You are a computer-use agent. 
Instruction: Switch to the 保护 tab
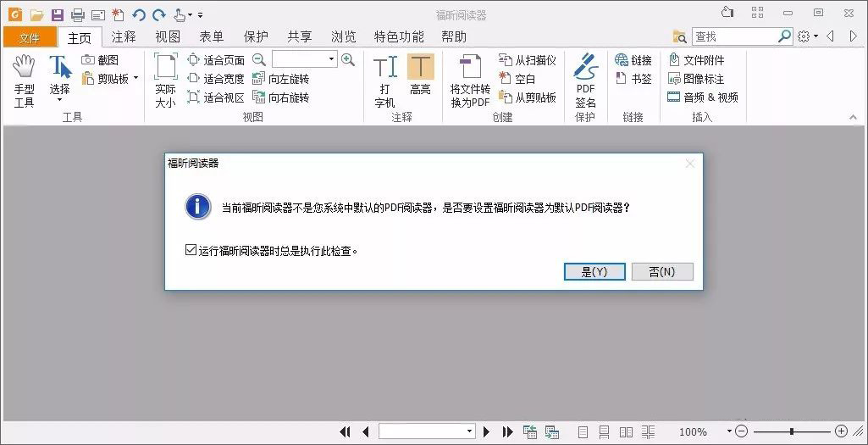(256, 37)
